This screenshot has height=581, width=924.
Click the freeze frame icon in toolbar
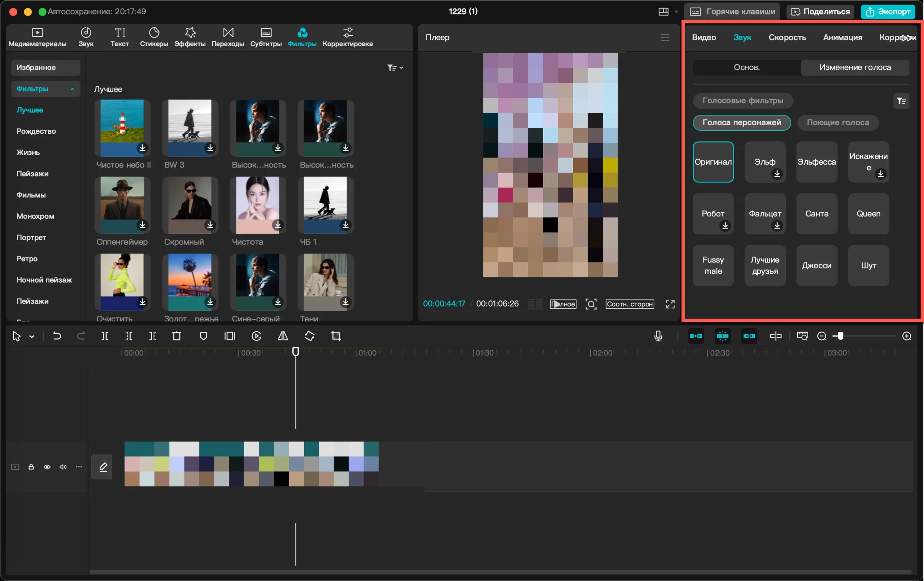pos(230,336)
